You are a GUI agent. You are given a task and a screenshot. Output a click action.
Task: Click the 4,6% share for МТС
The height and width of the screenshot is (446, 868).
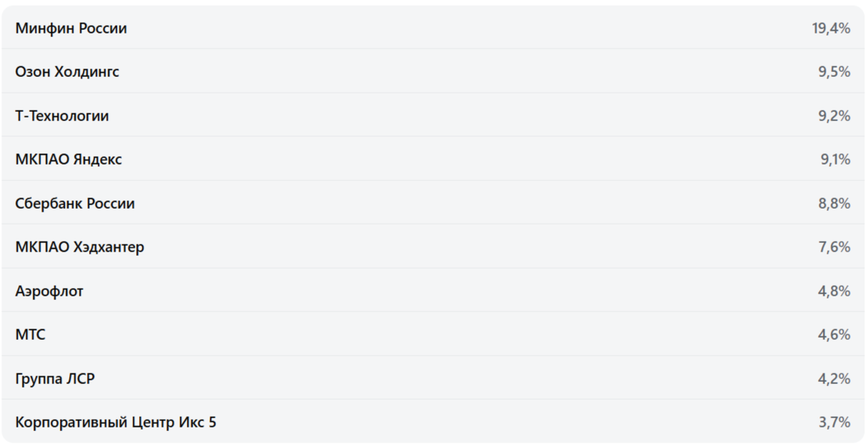(834, 335)
